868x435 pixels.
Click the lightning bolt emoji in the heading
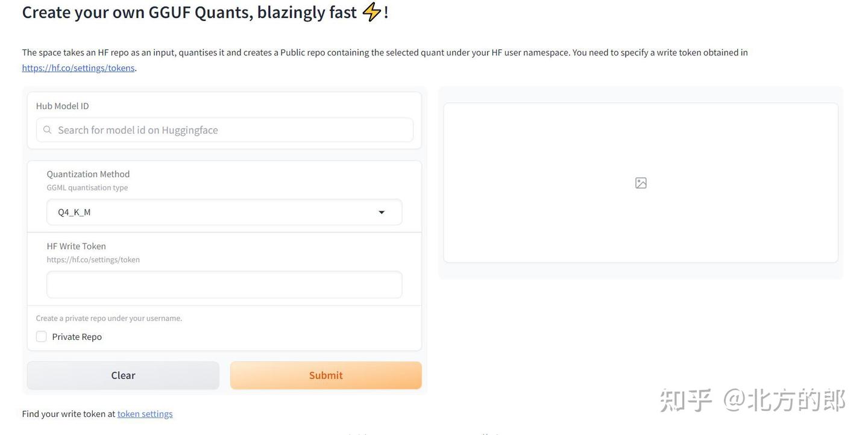pos(371,12)
